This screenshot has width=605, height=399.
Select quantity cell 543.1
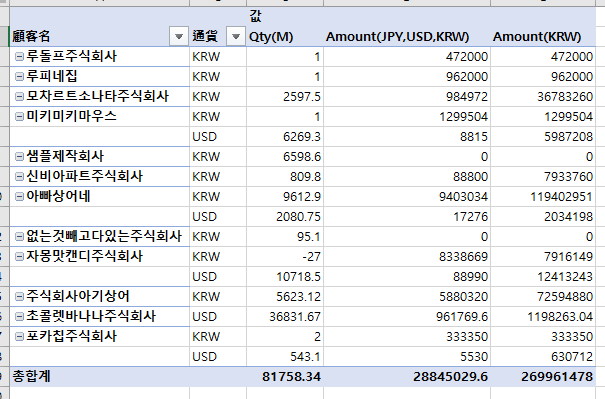pos(285,357)
